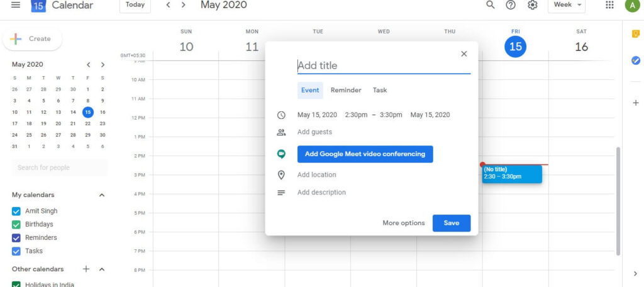644x287 pixels.
Task: Select Monday 11 in the week header
Action: 252,47
